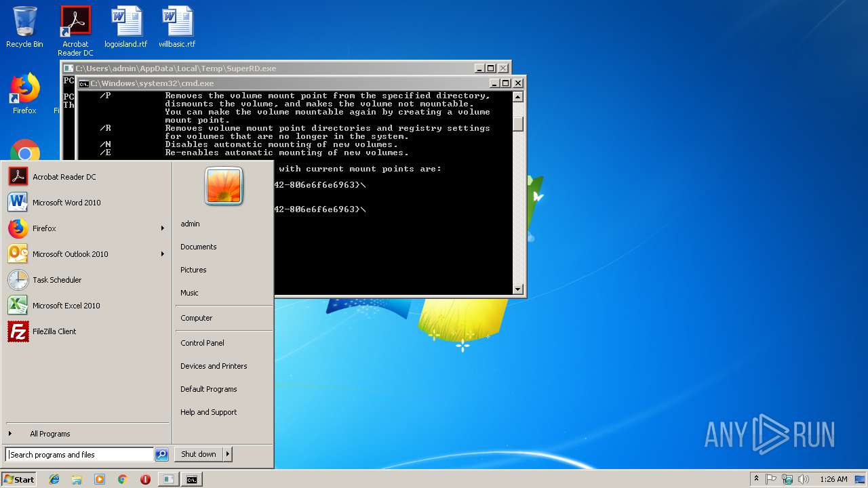
Task: Open Internet Explorer from the taskbar
Action: click(x=54, y=479)
